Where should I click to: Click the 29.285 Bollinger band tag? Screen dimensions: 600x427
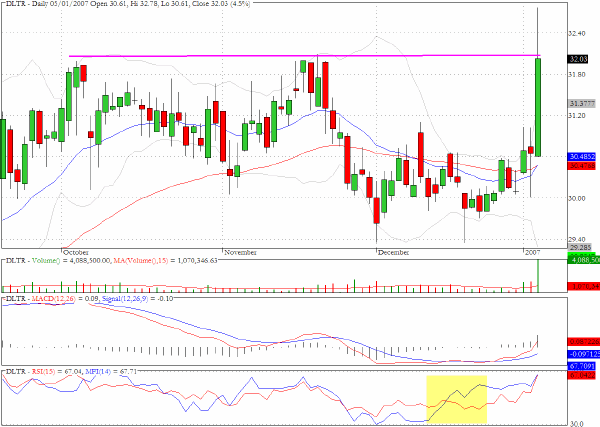click(580, 248)
